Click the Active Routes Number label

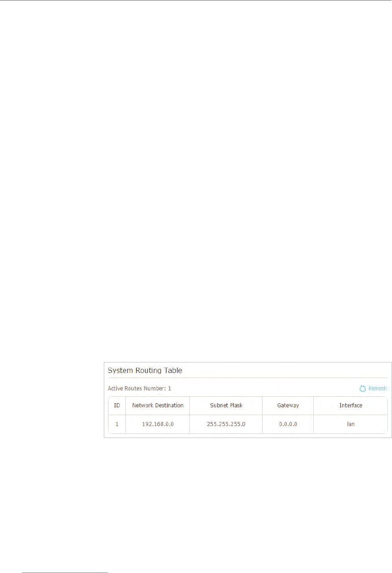pos(140,389)
